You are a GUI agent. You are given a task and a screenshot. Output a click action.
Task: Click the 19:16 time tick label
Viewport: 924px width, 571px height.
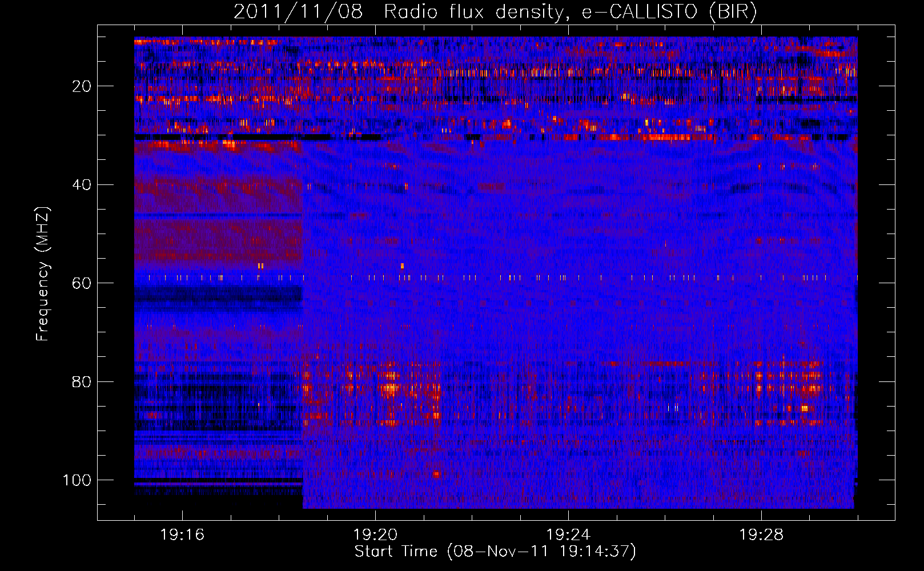click(x=182, y=535)
